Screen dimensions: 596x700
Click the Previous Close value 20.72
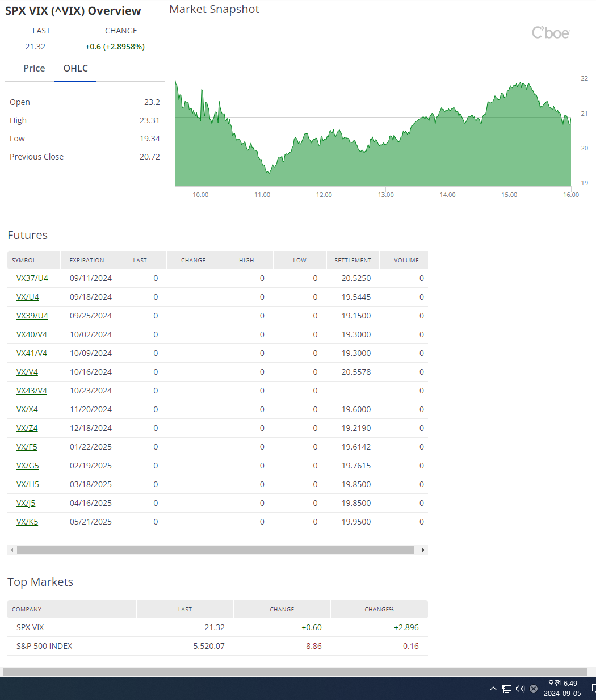point(150,157)
